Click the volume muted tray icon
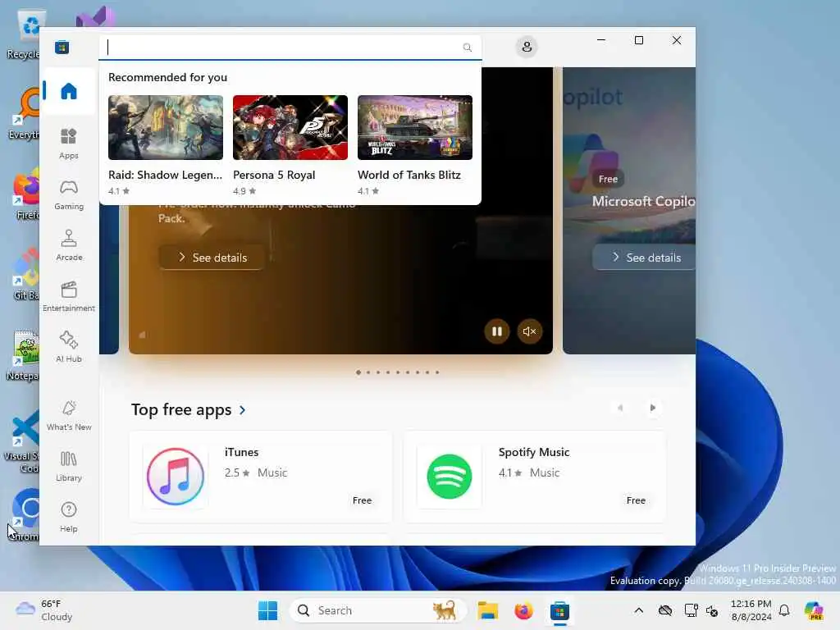The image size is (840, 630). [x=712, y=610]
